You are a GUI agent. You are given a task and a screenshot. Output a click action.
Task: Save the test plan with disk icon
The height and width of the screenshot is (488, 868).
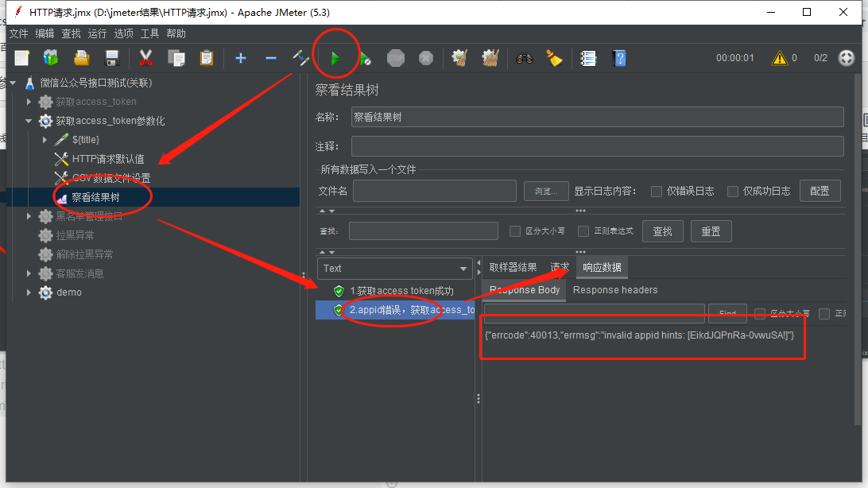click(x=112, y=58)
